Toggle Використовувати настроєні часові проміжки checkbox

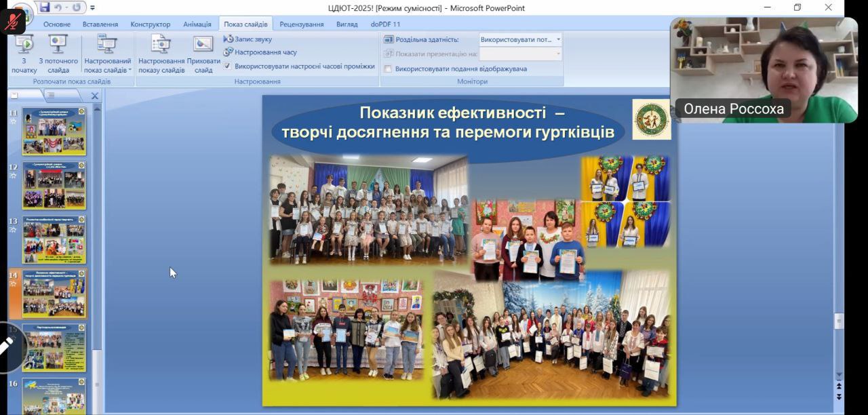click(x=228, y=66)
